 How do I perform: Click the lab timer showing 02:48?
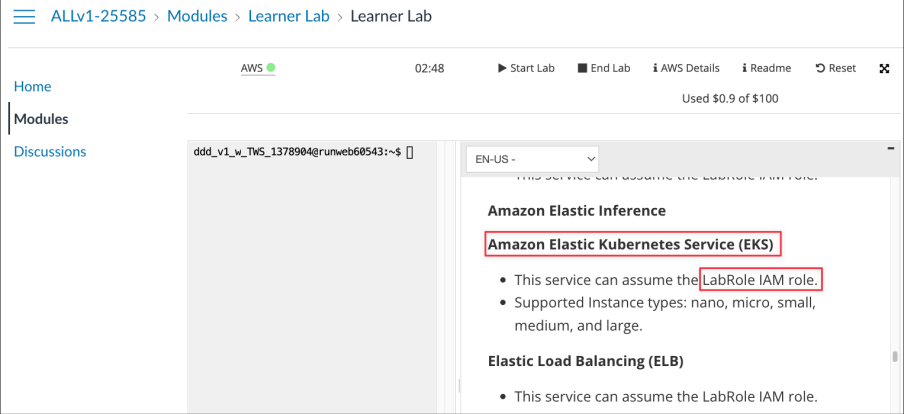click(430, 69)
